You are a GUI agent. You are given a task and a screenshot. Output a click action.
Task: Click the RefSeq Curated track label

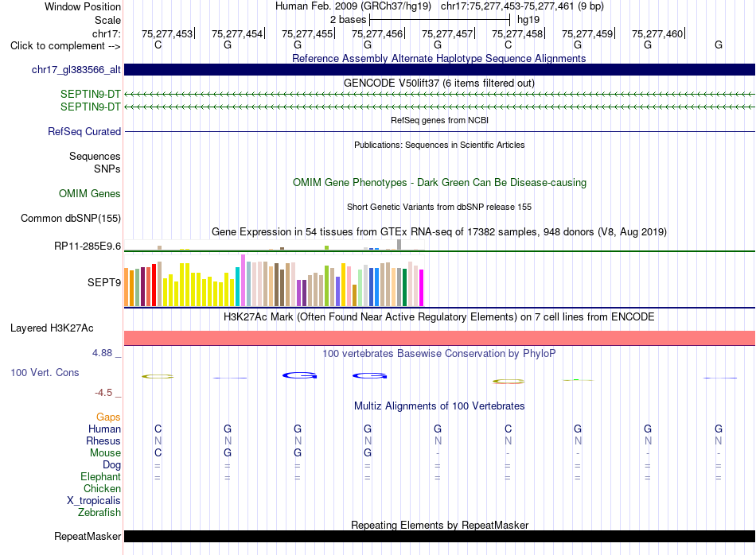coord(84,131)
